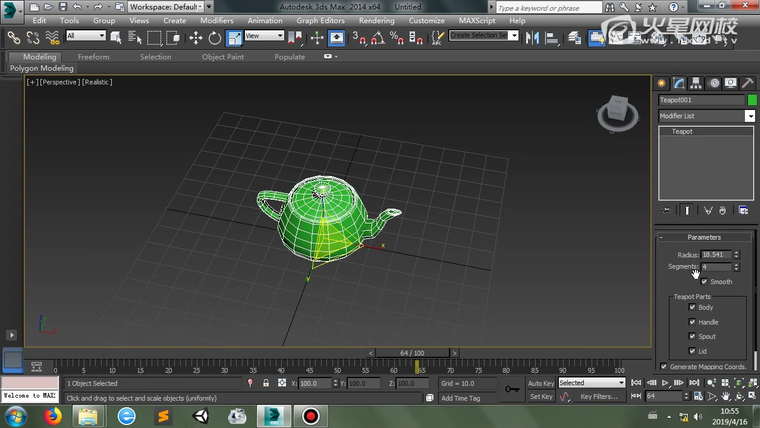The height and width of the screenshot is (428, 760).
Task: Toggle the selection lock padlock icon
Action: tap(266, 383)
